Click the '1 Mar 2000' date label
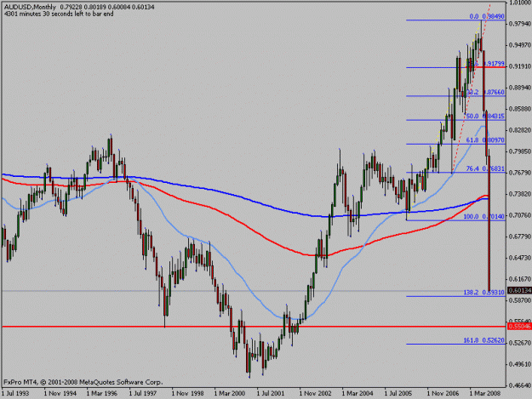 pyautogui.click(x=230, y=394)
